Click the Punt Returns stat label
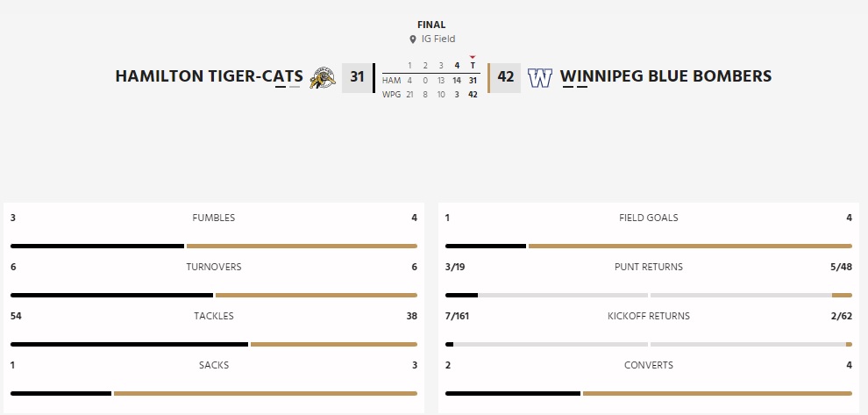868x415 pixels. (648, 267)
